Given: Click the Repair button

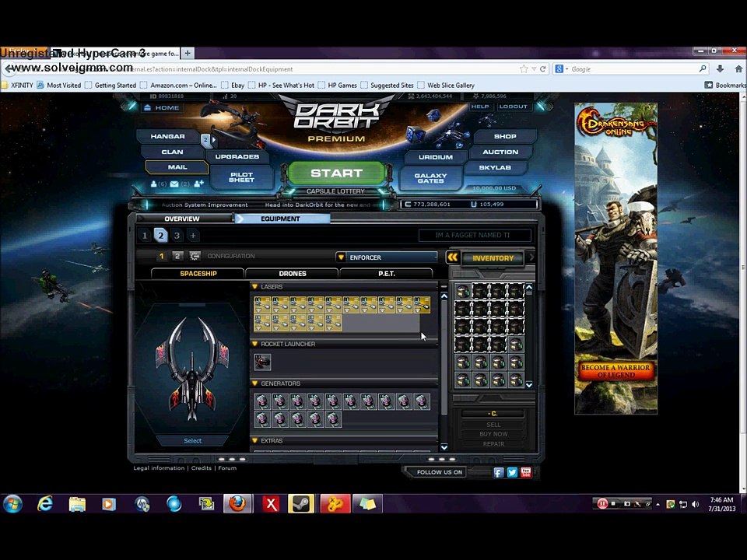Looking at the screenshot, I should (493, 444).
